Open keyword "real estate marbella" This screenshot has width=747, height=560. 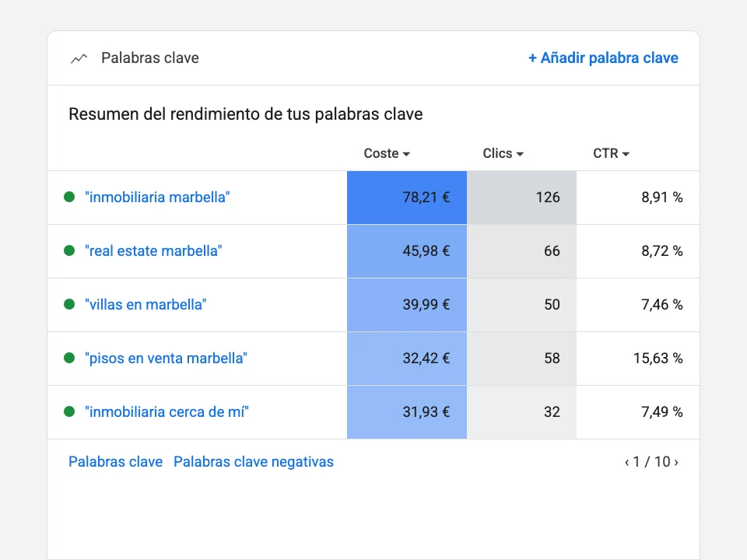point(153,251)
